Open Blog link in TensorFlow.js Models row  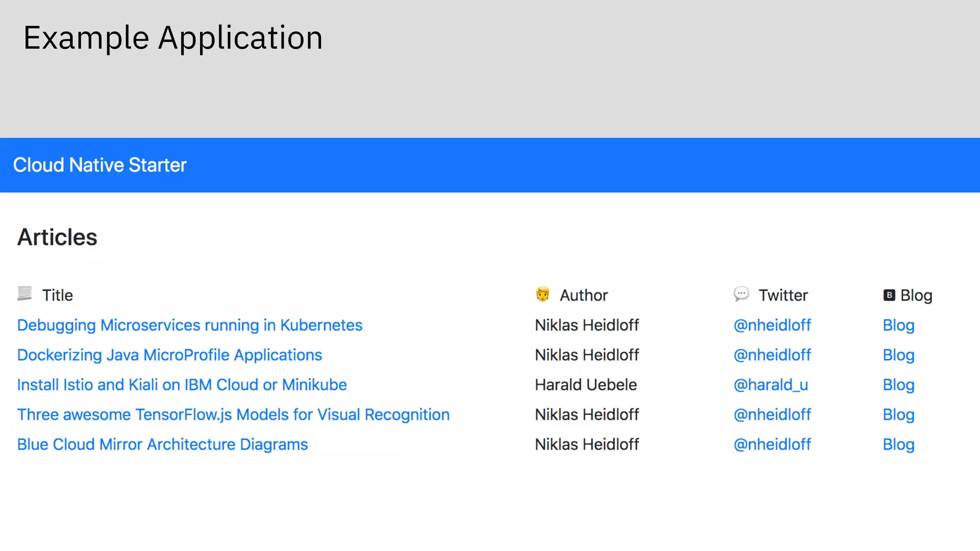pyautogui.click(x=899, y=415)
